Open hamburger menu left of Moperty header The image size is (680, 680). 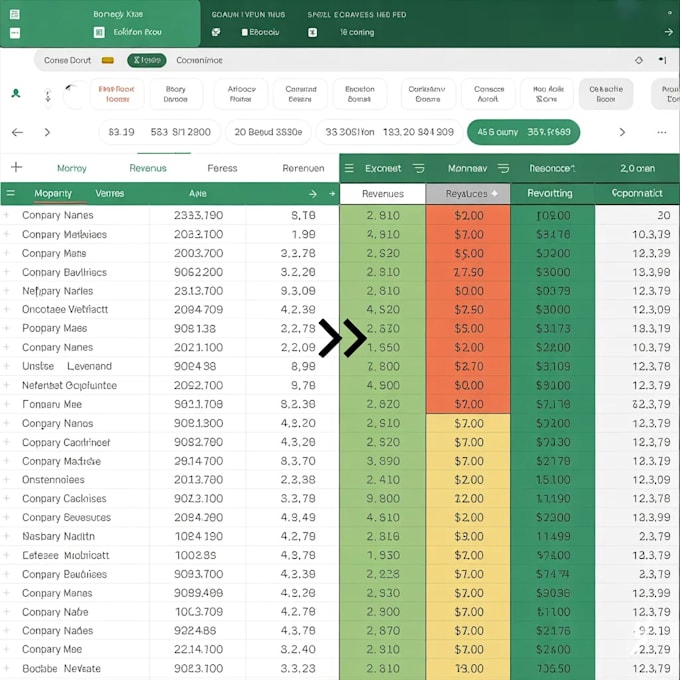pos(11,193)
